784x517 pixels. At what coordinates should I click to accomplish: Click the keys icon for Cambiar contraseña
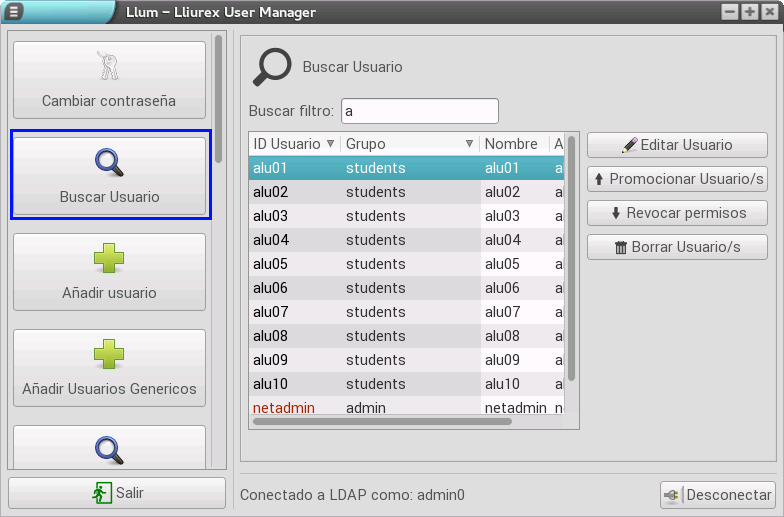(108, 66)
